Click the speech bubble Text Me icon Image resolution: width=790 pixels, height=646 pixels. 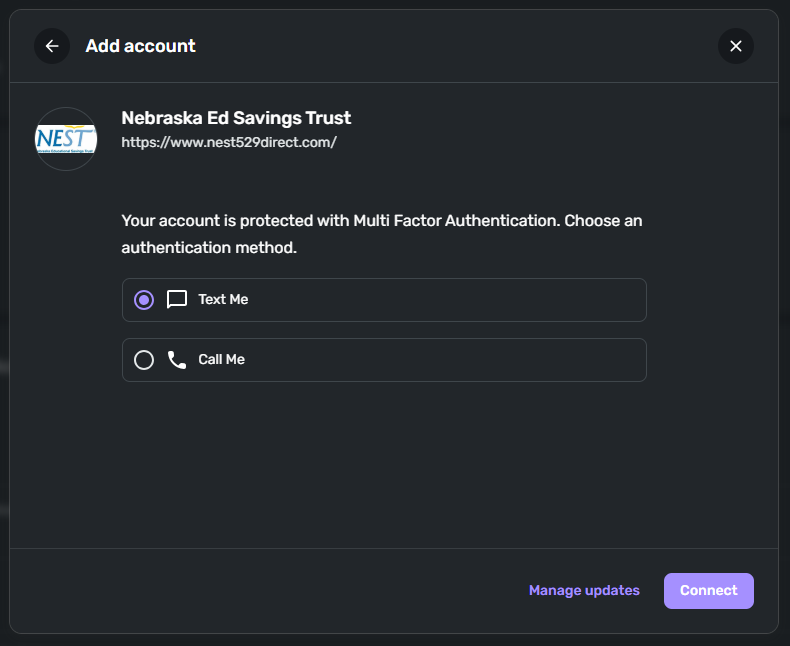177,300
